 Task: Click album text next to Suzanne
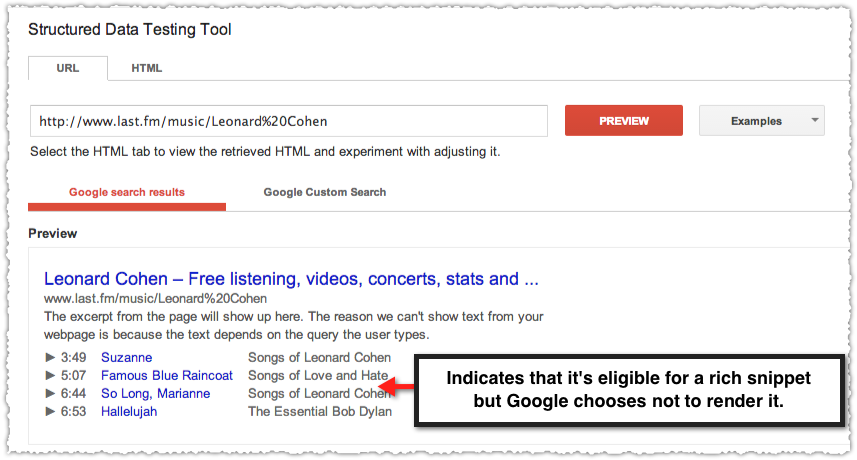(x=320, y=357)
